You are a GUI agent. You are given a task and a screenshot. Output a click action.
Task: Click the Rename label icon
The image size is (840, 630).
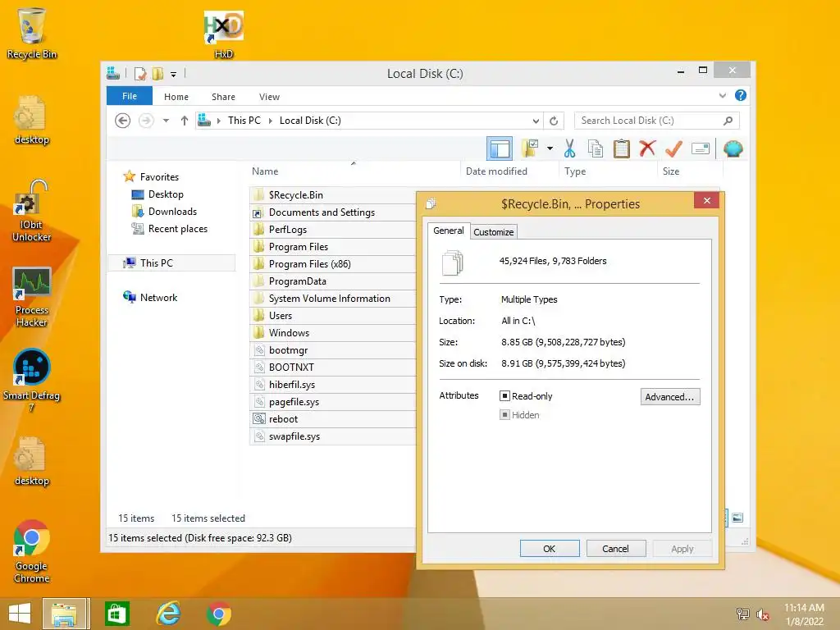point(701,148)
